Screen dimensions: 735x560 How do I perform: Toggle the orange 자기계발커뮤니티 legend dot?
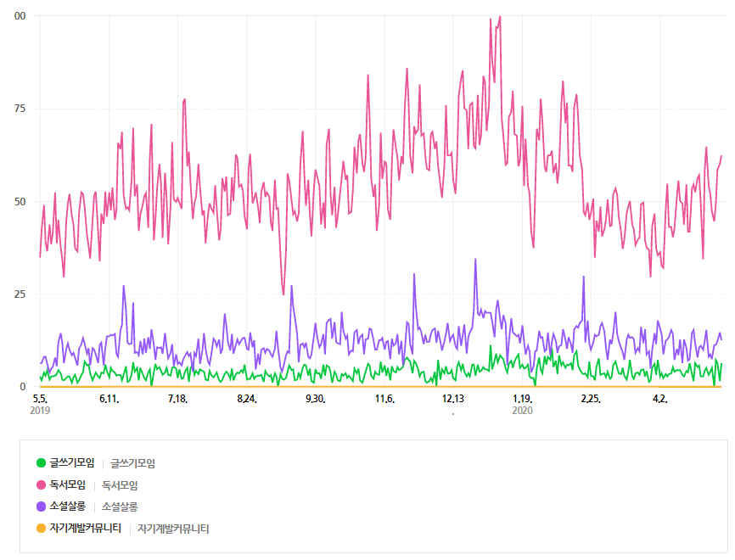pyautogui.click(x=42, y=528)
